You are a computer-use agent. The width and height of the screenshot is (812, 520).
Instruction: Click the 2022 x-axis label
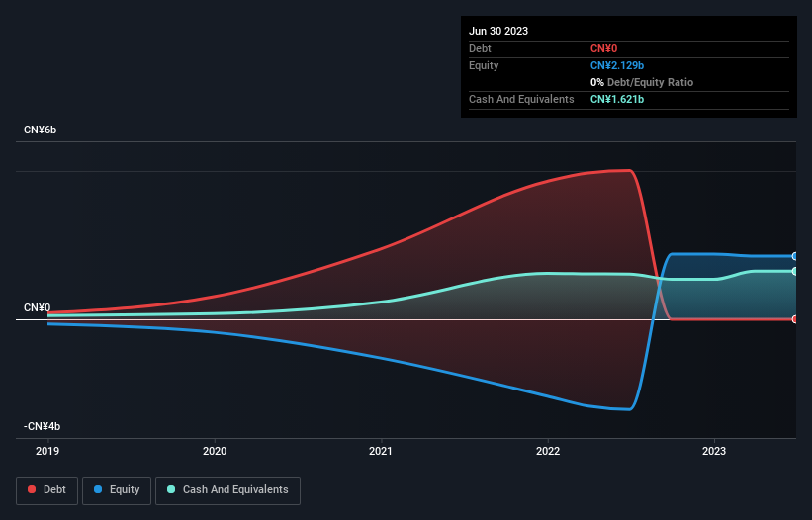pyautogui.click(x=548, y=451)
